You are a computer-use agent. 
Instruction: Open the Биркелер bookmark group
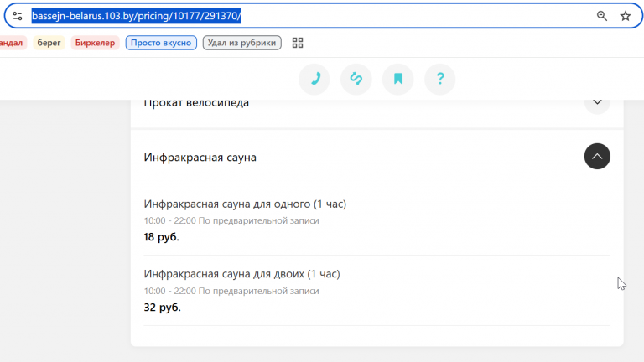coord(95,43)
